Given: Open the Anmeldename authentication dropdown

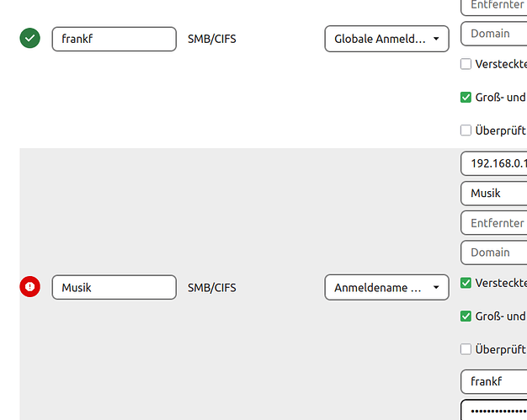Looking at the screenshot, I should point(386,288).
